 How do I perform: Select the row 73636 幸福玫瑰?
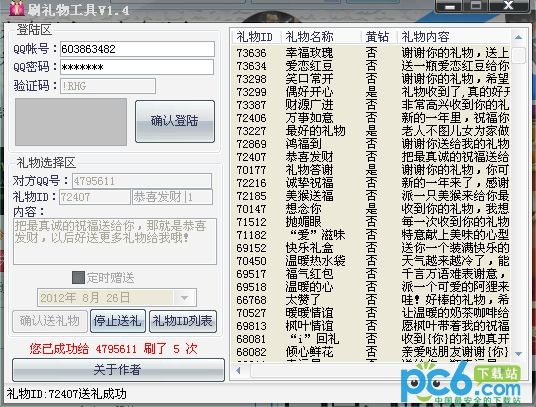tap(371, 53)
